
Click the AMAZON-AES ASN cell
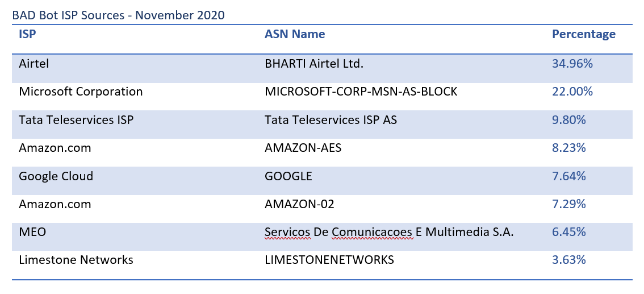click(x=303, y=148)
